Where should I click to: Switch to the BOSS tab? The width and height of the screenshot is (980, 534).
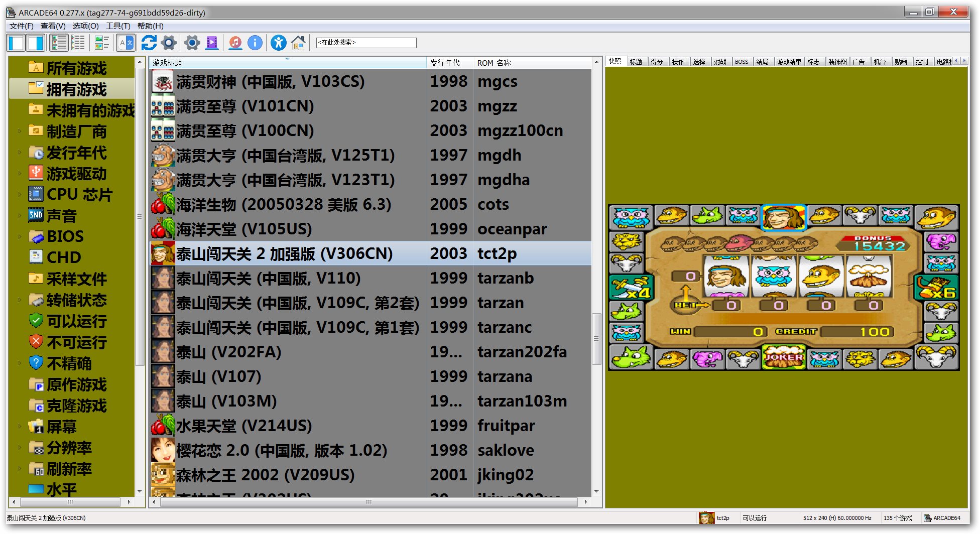pos(741,62)
